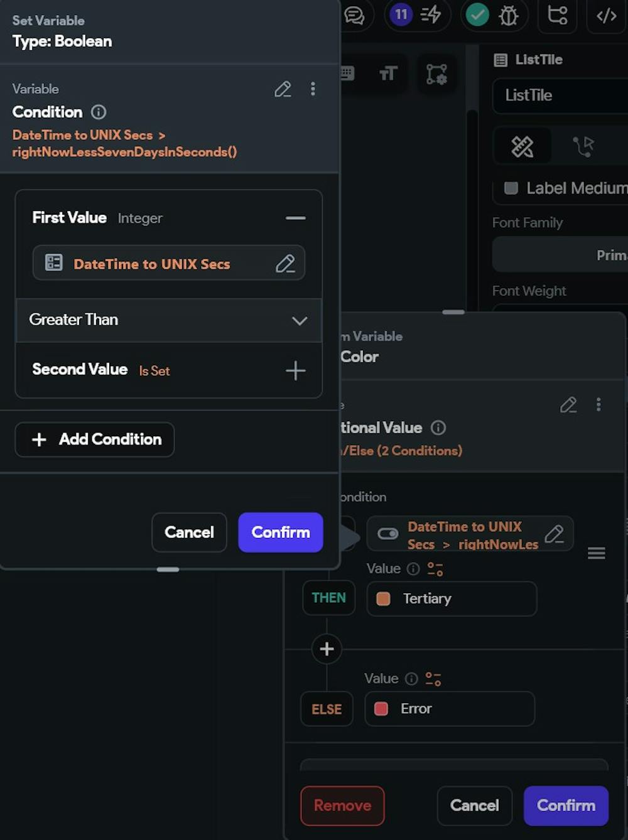
Task: Click the Error color swatch in the ELSE row
Action: point(381,709)
